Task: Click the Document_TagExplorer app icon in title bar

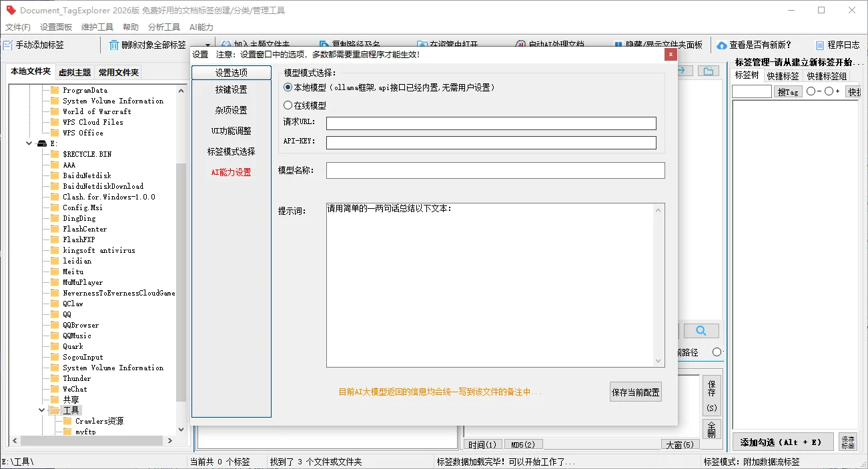Action: [11, 10]
